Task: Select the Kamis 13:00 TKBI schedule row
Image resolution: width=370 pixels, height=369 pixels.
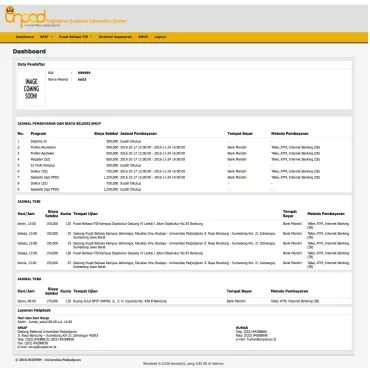Action: [184, 265]
